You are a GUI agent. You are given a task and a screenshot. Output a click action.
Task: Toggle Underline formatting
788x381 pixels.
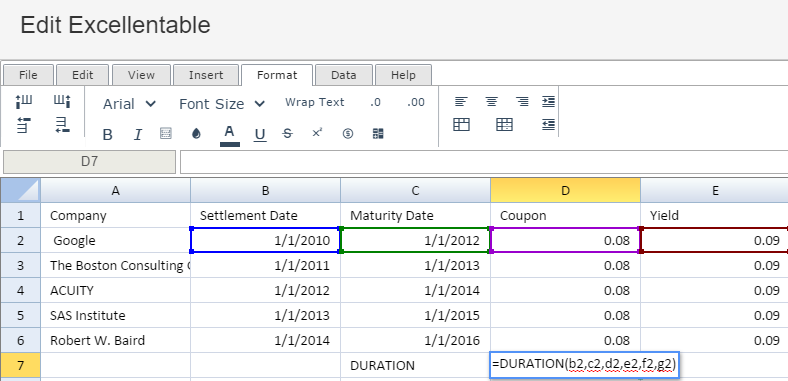(x=260, y=135)
